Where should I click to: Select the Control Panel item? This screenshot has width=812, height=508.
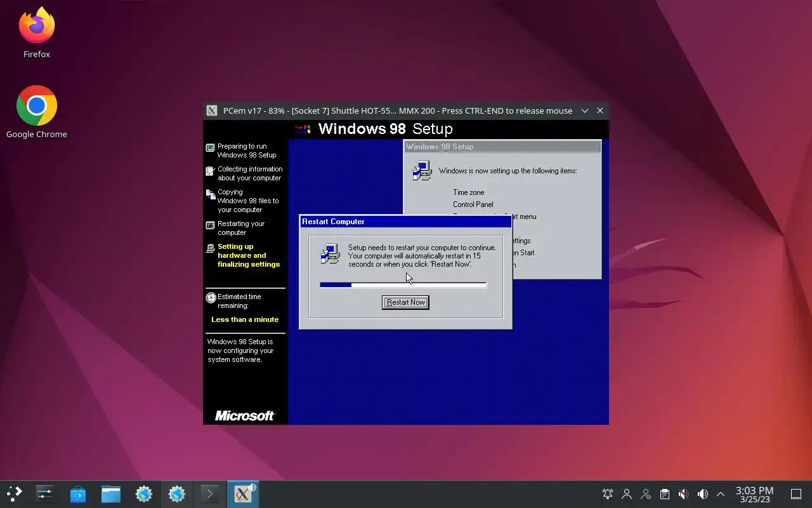(x=473, y=204)
